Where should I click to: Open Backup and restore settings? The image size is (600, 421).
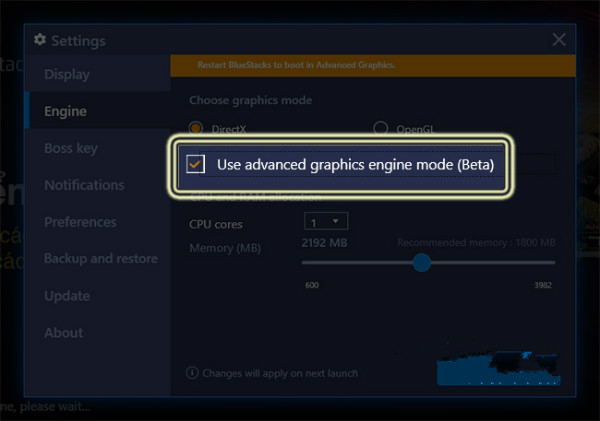tap(100, 259)
